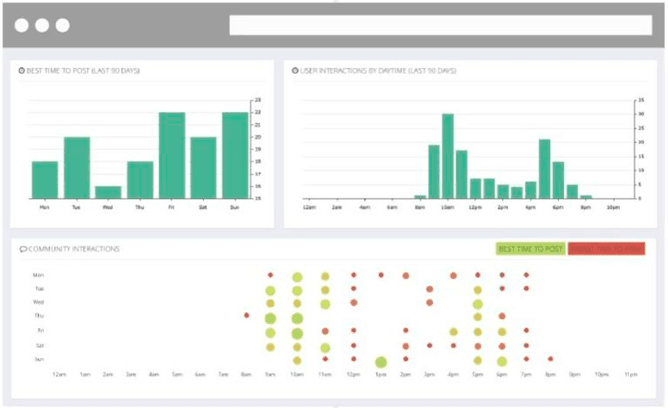Click the clock icon beside User Interactions by Daytime
The height and width of the screenshot is (408, 668).
tap(295, 71)
